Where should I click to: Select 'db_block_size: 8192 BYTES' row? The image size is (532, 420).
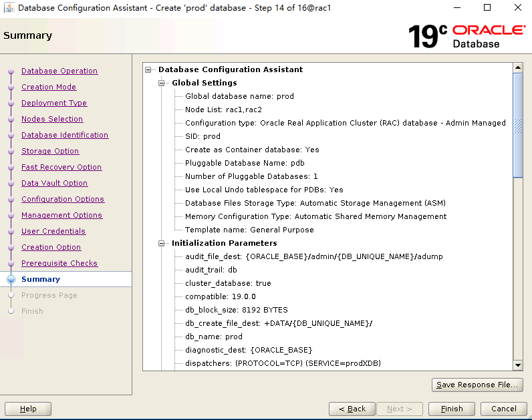[237, 310]
